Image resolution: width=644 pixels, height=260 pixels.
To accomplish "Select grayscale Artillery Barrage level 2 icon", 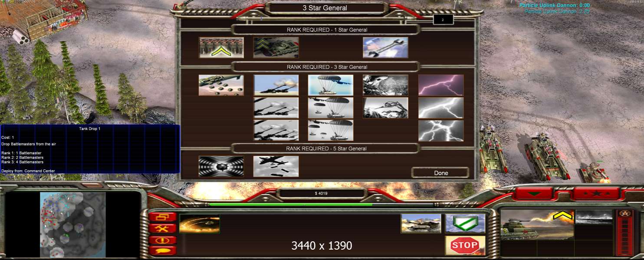I will (x=276, y=108).
